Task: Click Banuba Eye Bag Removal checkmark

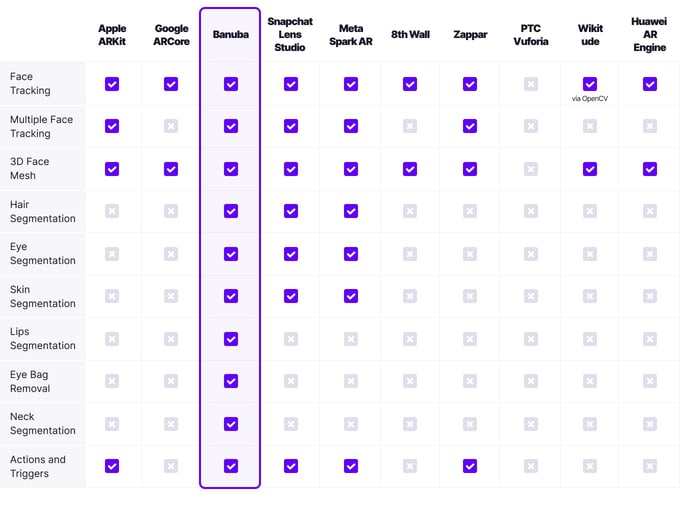Action: click(x=231, y=381)
